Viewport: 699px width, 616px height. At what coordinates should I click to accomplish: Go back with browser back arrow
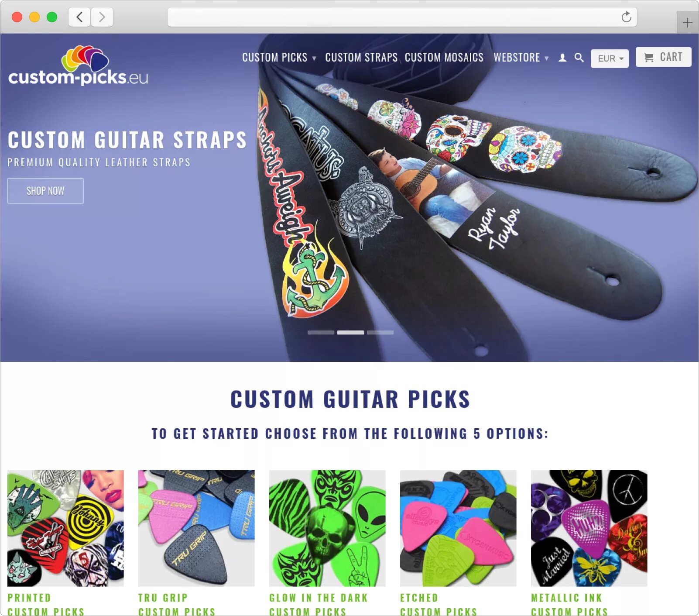79,17
